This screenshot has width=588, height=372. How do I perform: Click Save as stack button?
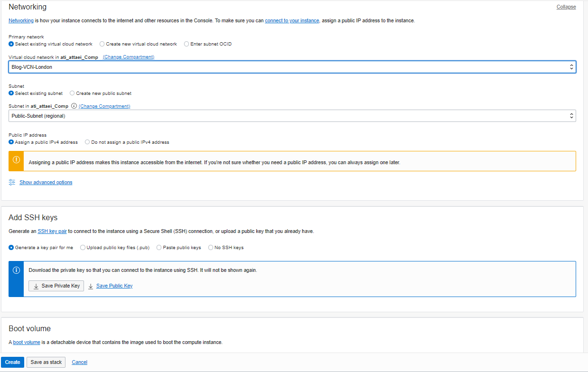pyautogui.click(x=46, y=362)
